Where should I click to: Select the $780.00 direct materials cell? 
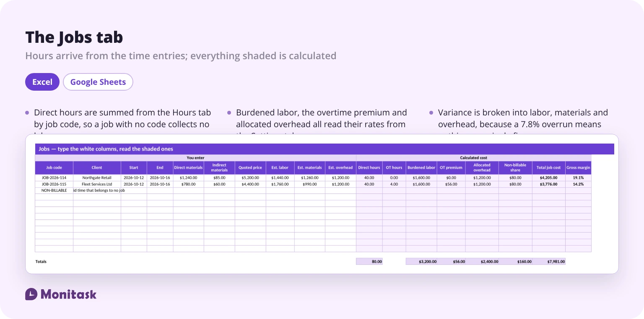click(189, 184)
